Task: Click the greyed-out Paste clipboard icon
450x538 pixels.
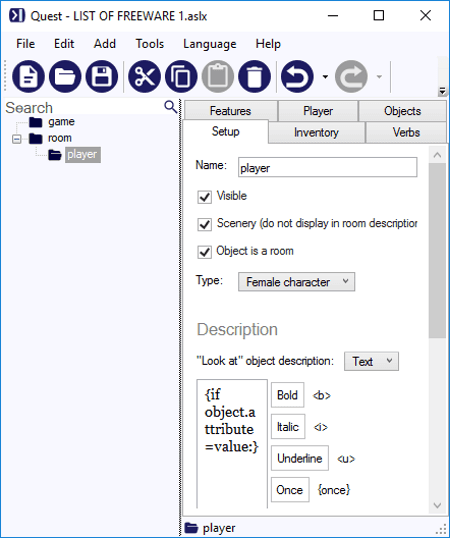Action: 218,77
